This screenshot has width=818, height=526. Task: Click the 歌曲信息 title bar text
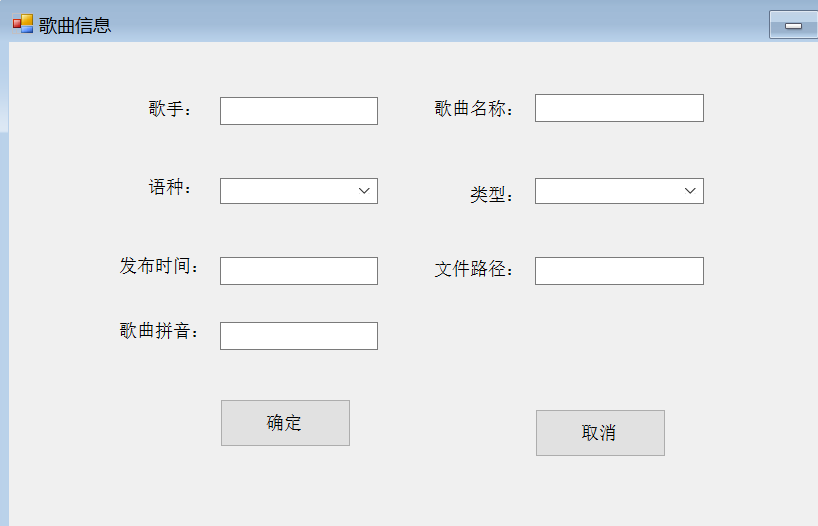pyautogui.click(x=75, y=25)
